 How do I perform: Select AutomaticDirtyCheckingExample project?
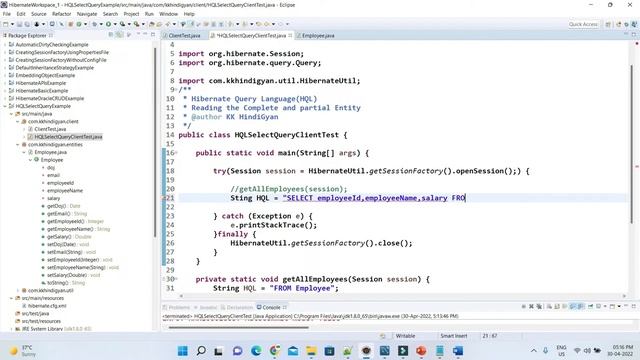[52, 44]
